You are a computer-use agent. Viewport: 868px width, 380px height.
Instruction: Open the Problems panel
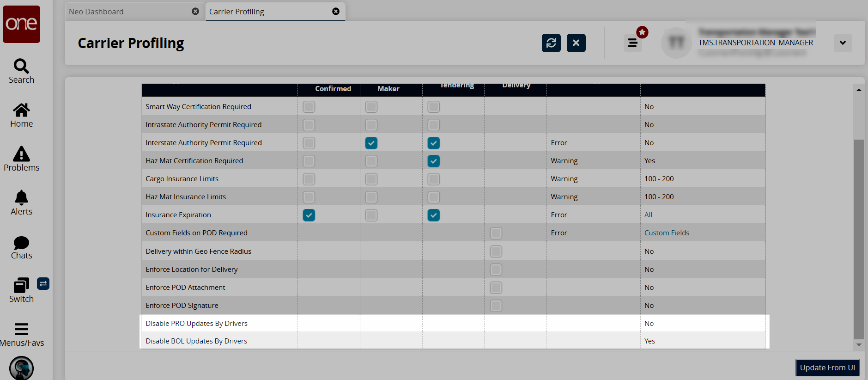pyautogui.click(x=21, y=159)
